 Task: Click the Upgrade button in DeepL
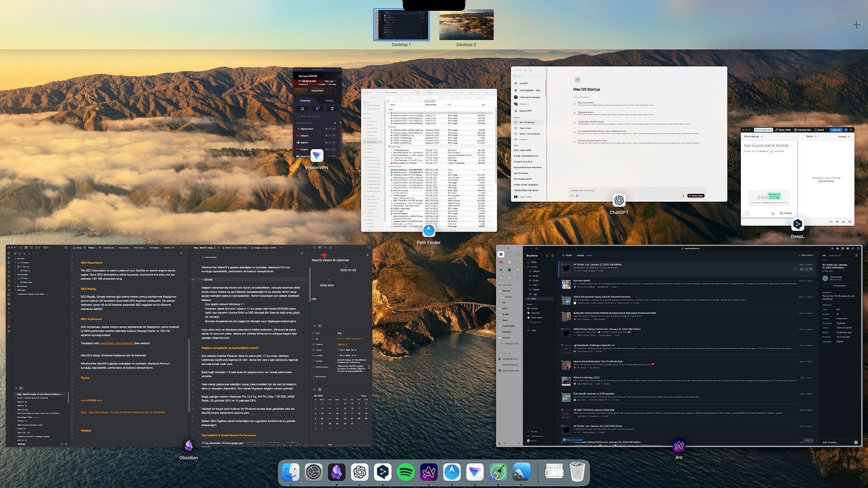pos(836,130)
